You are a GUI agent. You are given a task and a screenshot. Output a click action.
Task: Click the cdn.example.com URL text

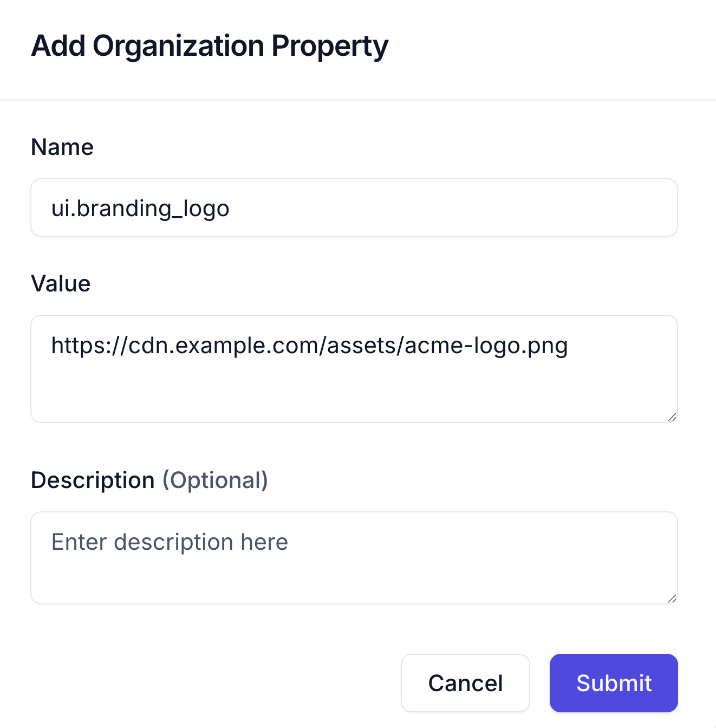pyautogui.click(x=309, y=346)
